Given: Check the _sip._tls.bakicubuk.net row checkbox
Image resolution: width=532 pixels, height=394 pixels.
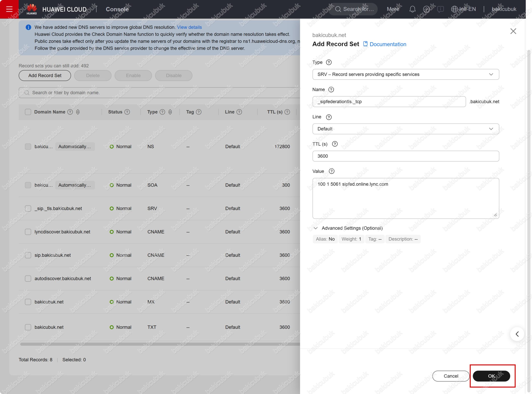Looking at the screenshot, I should pyautogui.click(x=28, y=209).
